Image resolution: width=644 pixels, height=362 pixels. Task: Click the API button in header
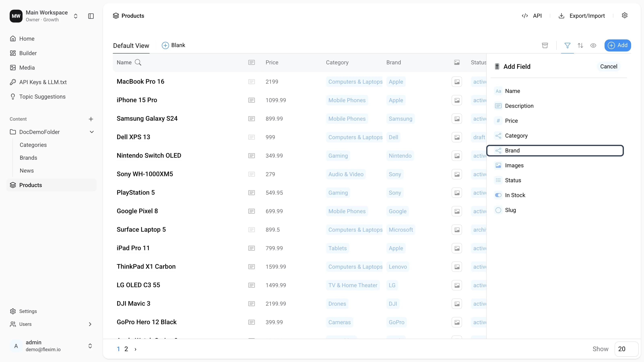point(532,16)
